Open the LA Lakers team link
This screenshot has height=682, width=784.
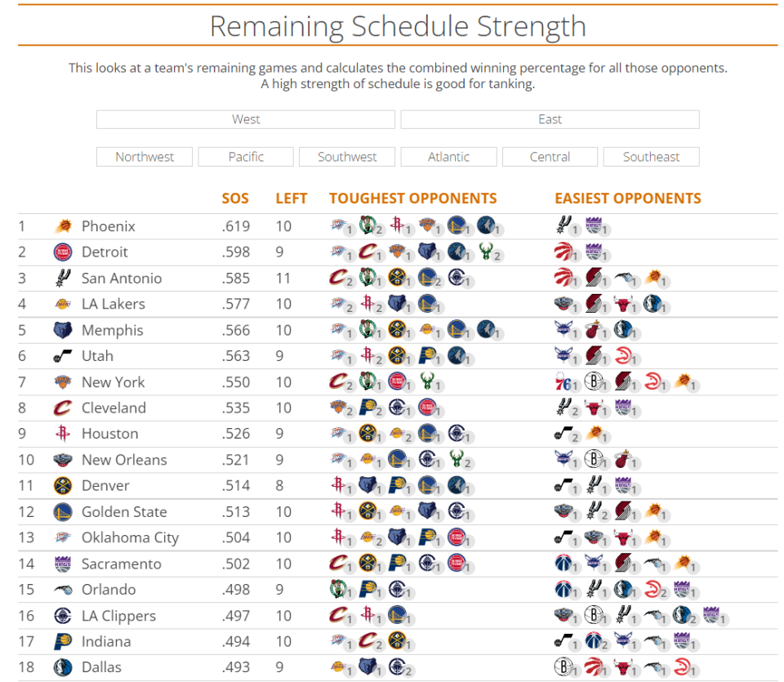114,304
